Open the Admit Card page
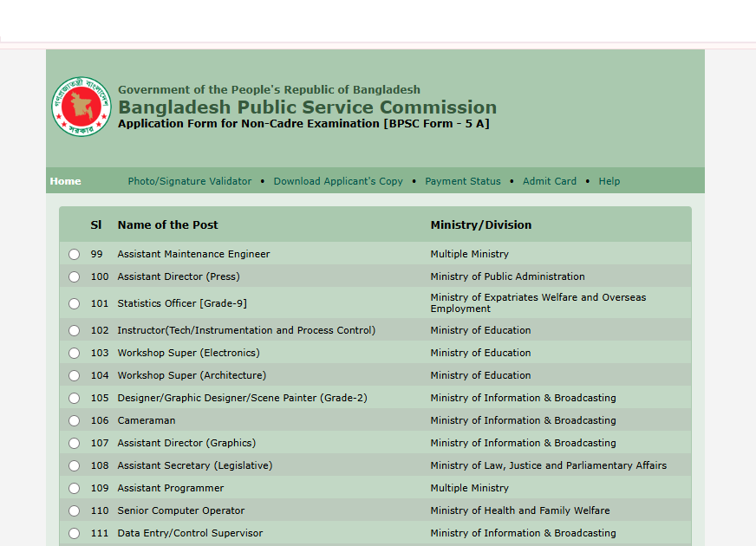This screenshot has width=756, height=546. [x=549, y=181]
